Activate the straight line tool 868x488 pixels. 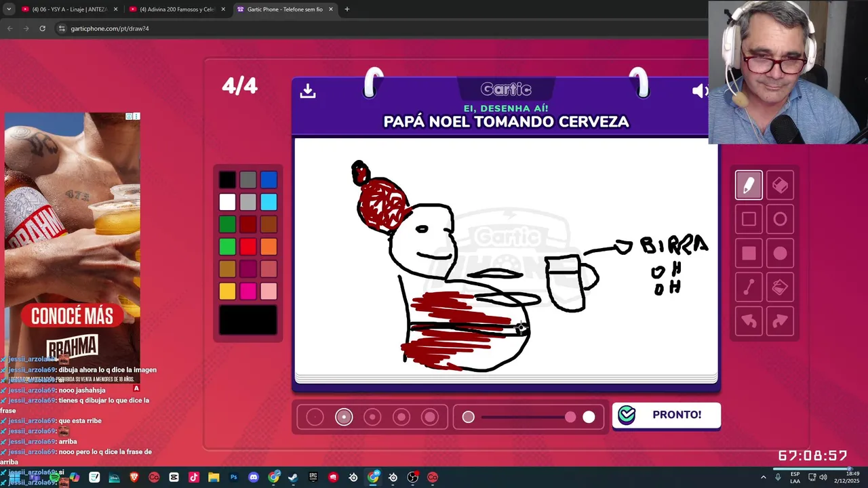pos(749,287)
